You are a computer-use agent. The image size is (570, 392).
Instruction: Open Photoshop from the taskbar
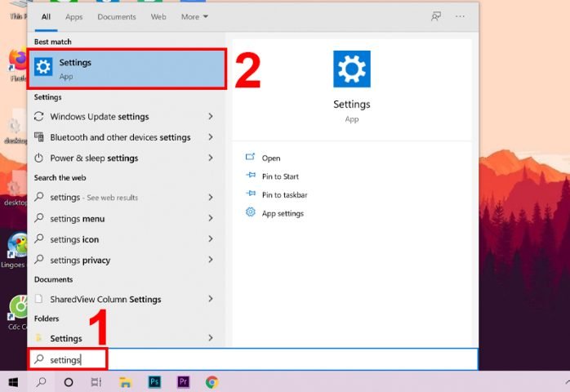click(154, 381)
